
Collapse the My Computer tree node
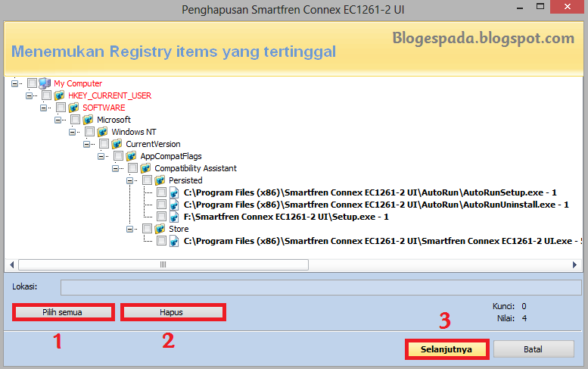click(14, 83)
